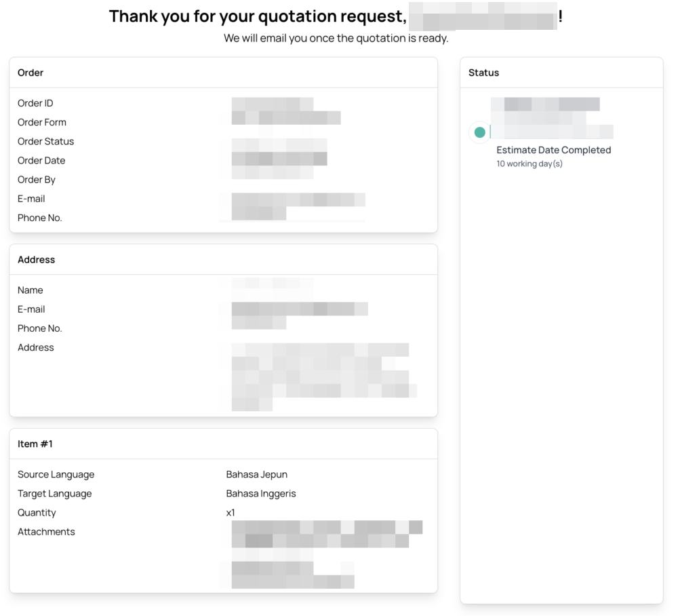678x616 pixels.
Task: Click the Item #1 card header
Action: [35, 444]
